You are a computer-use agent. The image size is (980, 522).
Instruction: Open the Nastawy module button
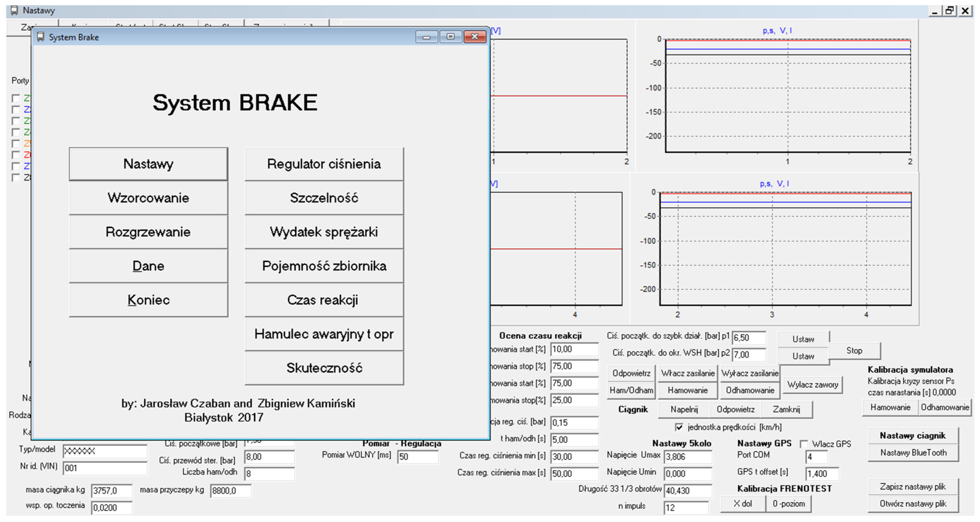click(x=148, y=164)
